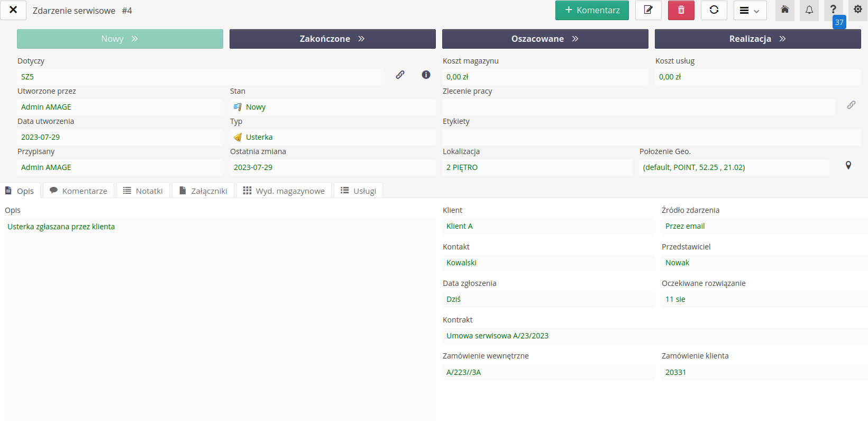Click the map pin location icon
The image size is (868, 421).
pos(848,166)
